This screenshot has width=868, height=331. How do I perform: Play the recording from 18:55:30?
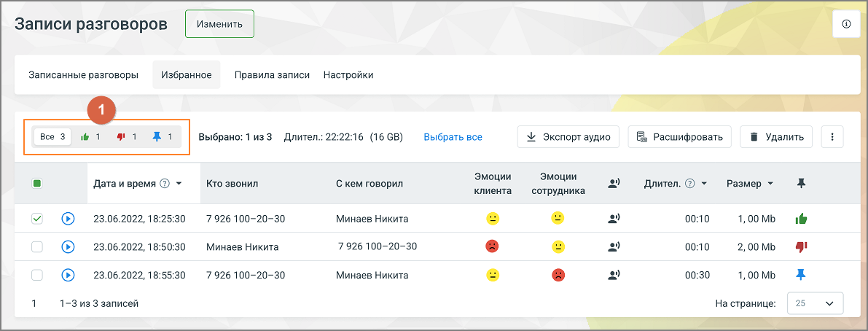pos(68,275)
